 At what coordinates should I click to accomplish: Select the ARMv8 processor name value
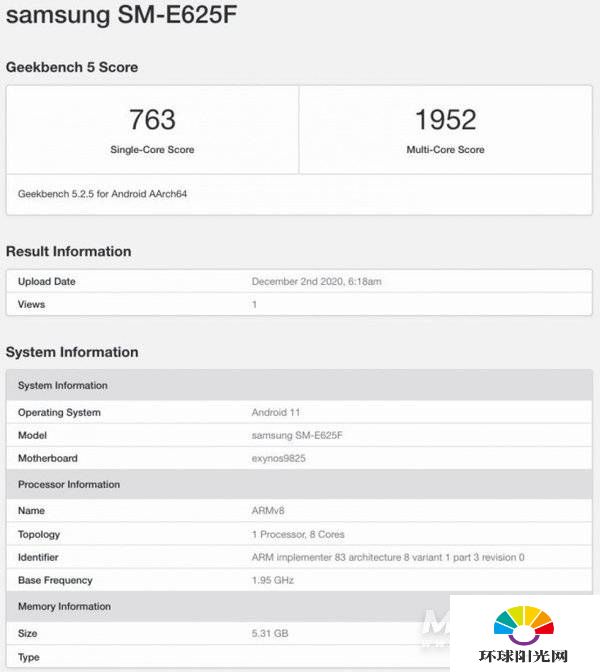point(268,511)
